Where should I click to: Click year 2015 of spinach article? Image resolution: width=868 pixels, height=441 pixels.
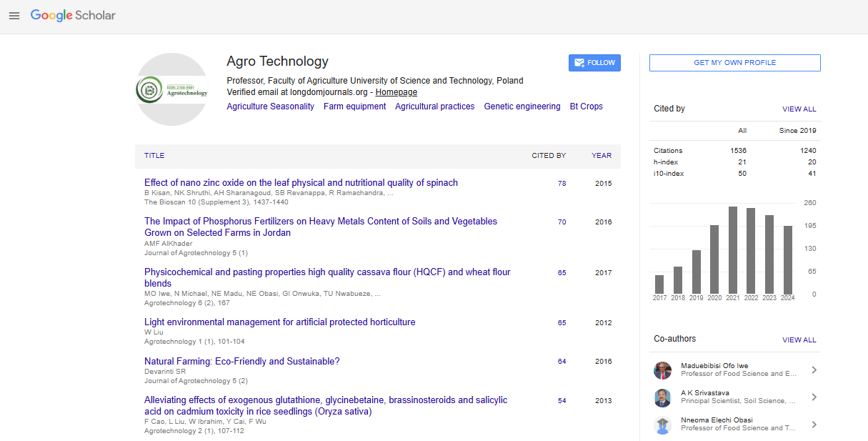604,184
